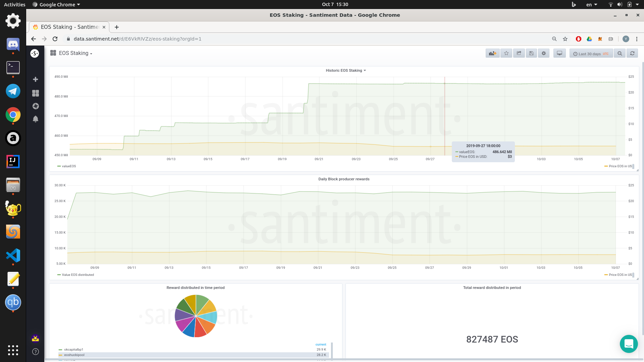Image resolution: width=644 pixels, height=362 pixels.
Task: Open the Last 30 days time picker
Action: coord(591,54)
